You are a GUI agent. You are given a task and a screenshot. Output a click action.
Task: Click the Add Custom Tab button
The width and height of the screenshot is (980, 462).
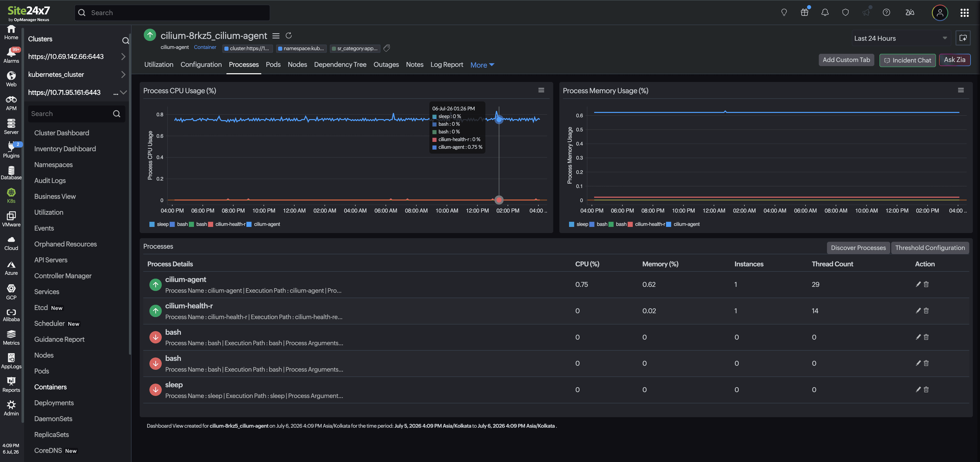pos(846,60)
